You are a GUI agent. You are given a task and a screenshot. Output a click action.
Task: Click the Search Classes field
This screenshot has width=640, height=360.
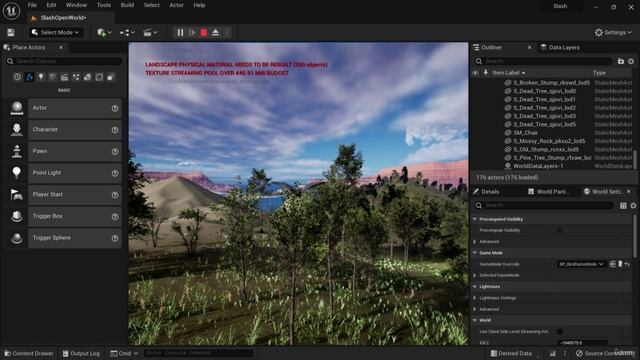click(x=64, y=61)
